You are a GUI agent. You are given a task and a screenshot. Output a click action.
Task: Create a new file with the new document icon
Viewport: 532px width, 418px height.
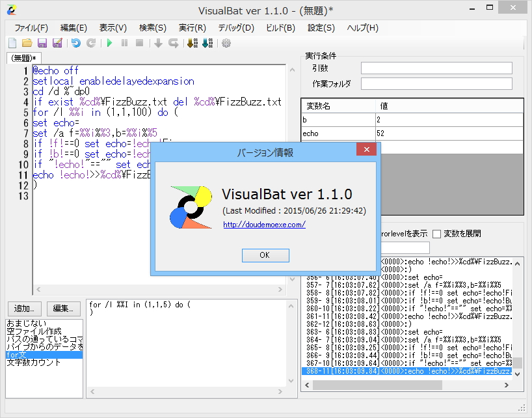pos(11,43)
